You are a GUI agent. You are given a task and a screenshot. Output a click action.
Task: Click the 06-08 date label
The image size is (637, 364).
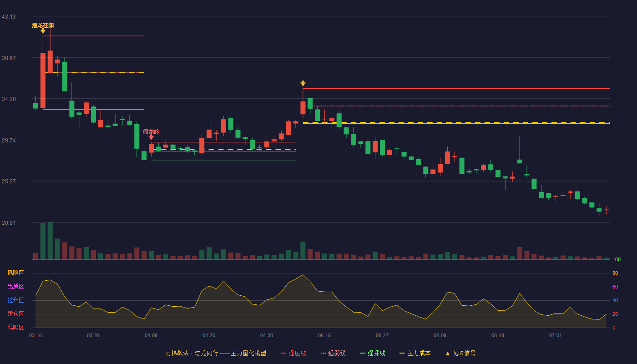pyautogui.click(x=440, y=335)
